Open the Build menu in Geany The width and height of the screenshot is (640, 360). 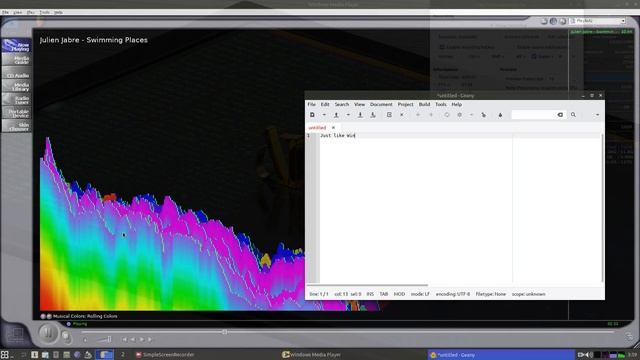[x=424, y=104]
